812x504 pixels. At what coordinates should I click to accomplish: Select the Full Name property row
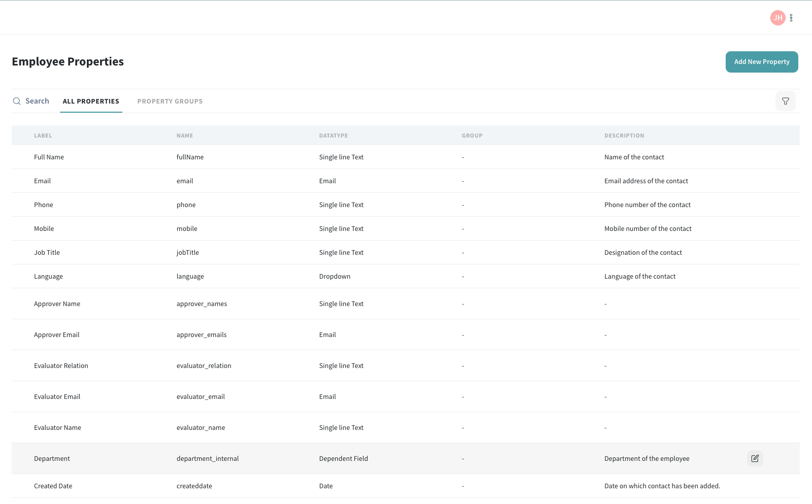(x=49, y=157)
